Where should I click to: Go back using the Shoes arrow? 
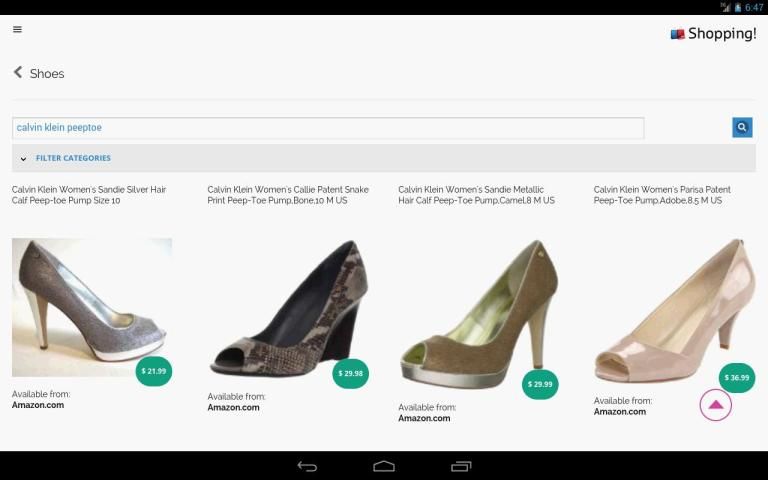coord(18,73)
